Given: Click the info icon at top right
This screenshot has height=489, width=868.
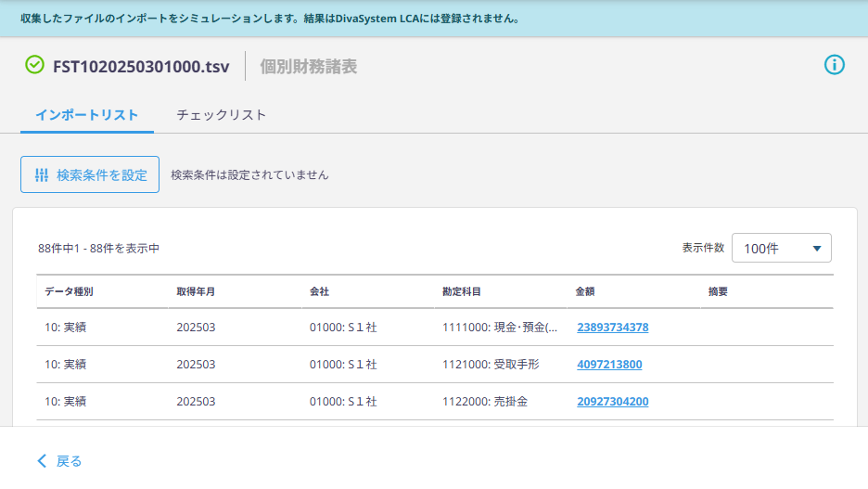Looking at the screenshot, I should pyautogui.click(x=835, y=65).
